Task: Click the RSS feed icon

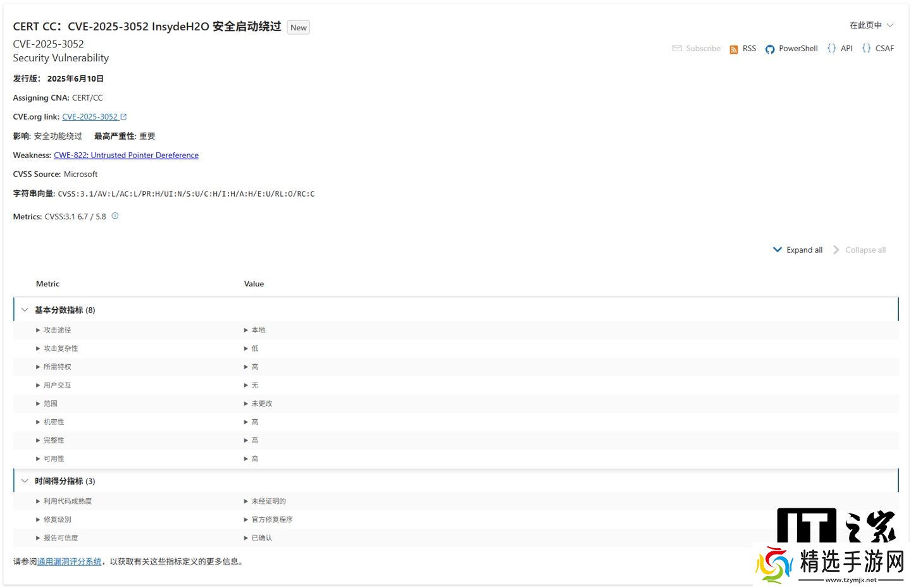Action: [x=733, y=49]
